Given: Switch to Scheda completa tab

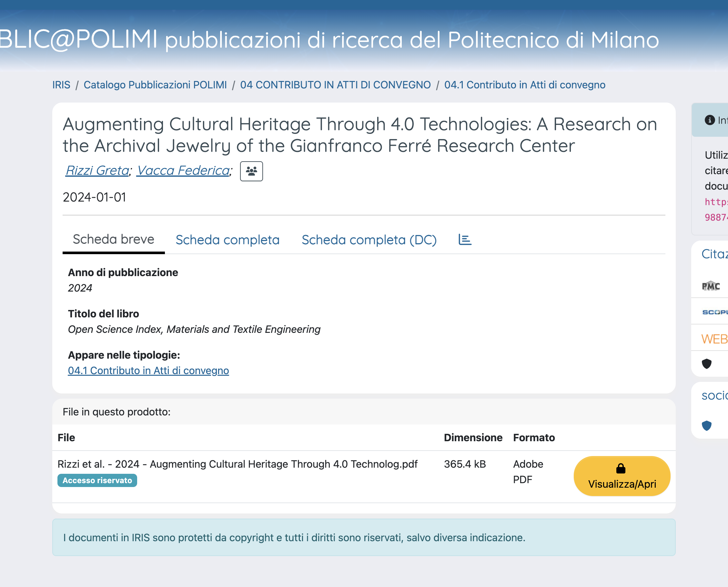Looking at the screenshot, I should click(x=227, y=239).
